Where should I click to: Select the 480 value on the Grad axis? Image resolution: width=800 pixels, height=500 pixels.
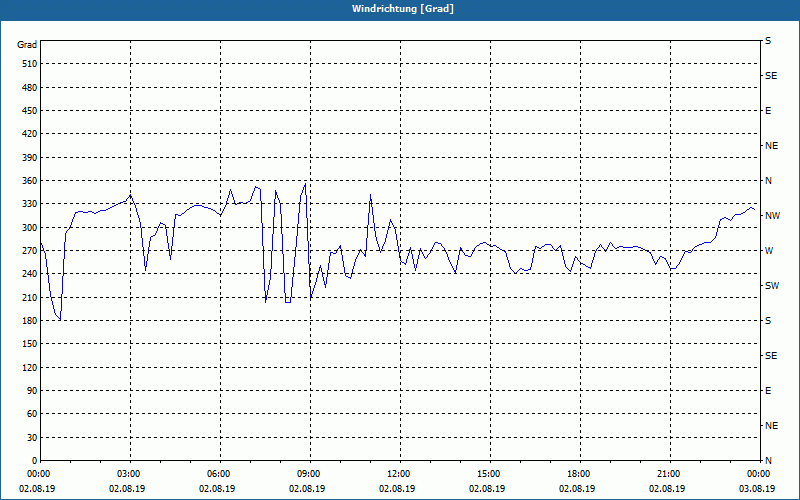pyautogui.click(x=30, y=88)
